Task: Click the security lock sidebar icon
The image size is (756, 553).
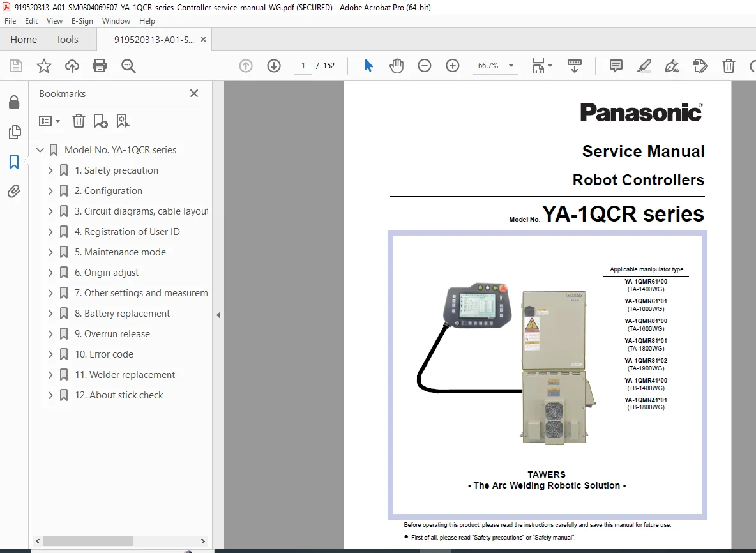Action: [x=14, y=102]
